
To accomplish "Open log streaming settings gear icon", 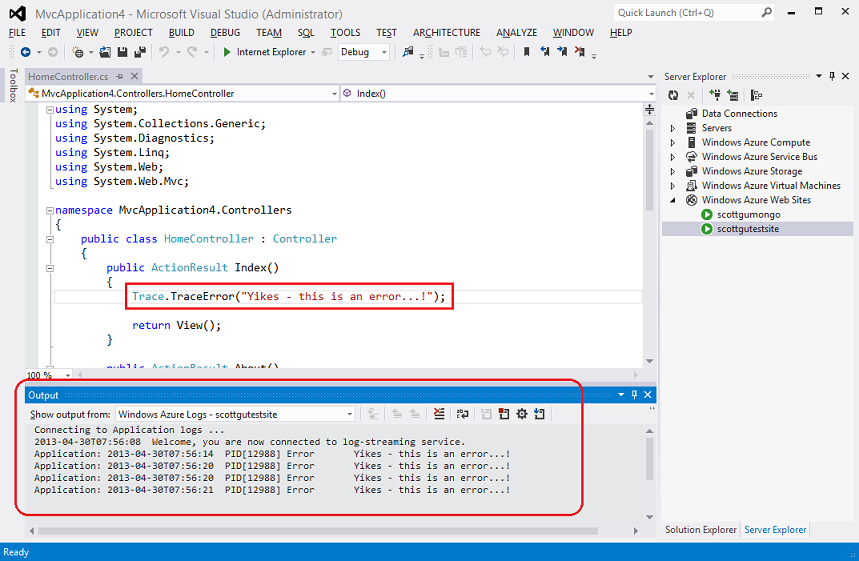I will pyautogui.click(x=522, y=414).
